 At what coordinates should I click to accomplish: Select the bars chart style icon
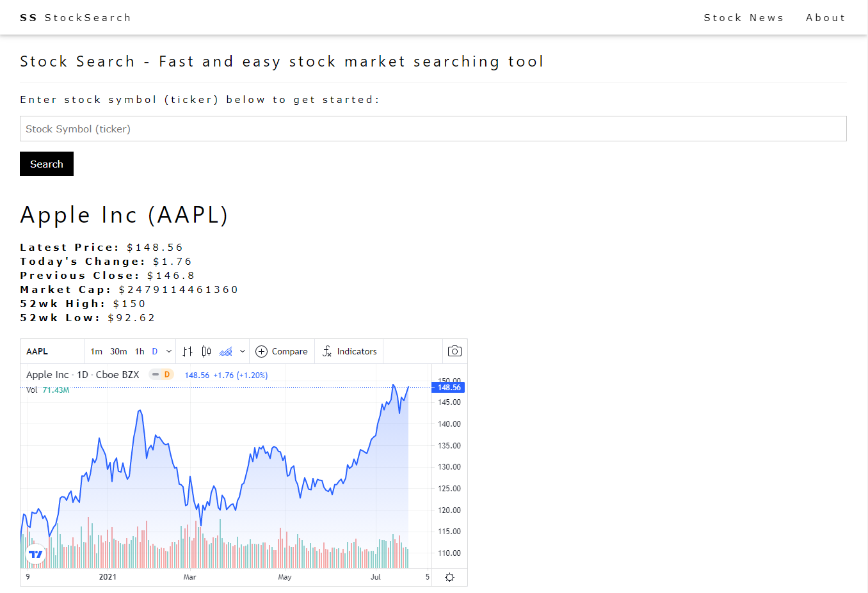click(188, 351)
